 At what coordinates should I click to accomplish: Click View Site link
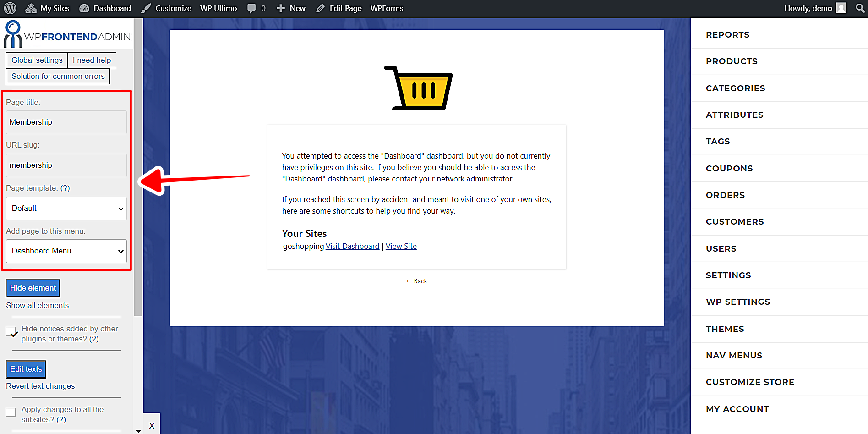(x=401, y=246)
